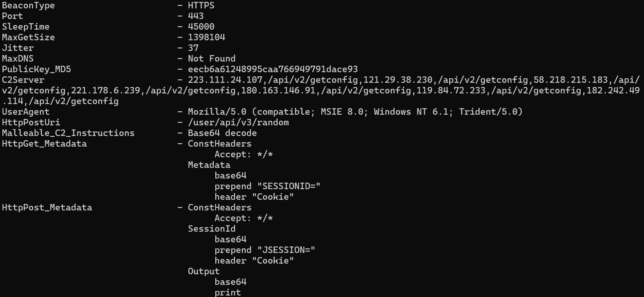Click the C2Server label

point(23,80)
